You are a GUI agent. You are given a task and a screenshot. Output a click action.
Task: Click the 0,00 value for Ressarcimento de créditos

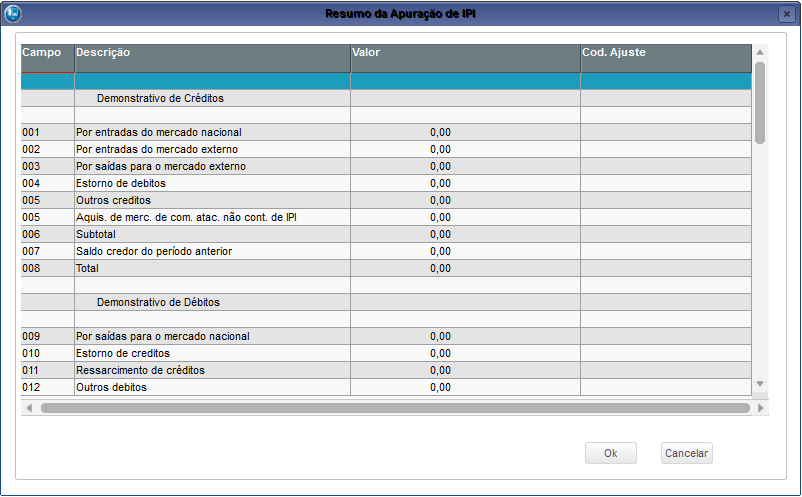click(x=440, y=370)
